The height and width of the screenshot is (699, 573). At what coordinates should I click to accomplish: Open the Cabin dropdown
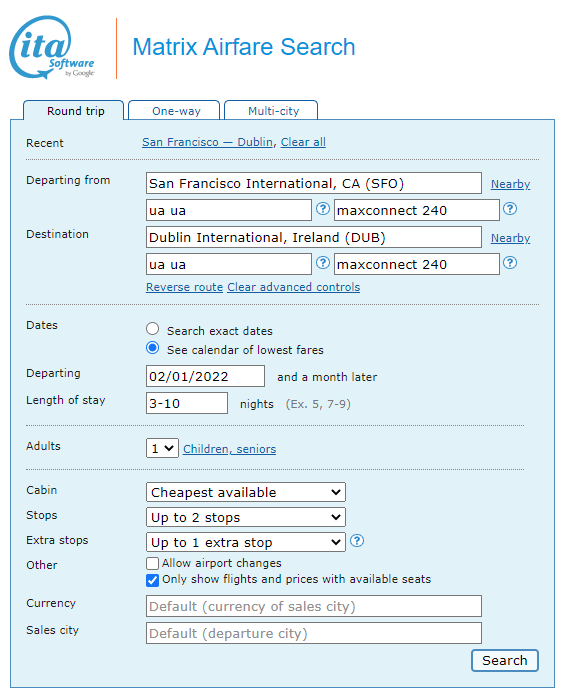point(246,492)
